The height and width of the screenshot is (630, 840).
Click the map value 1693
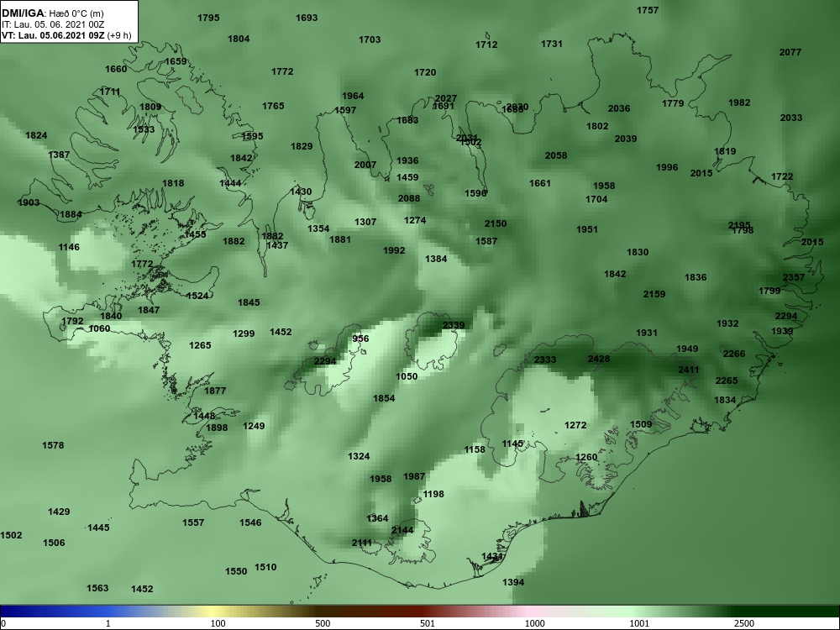click(307, 18)
